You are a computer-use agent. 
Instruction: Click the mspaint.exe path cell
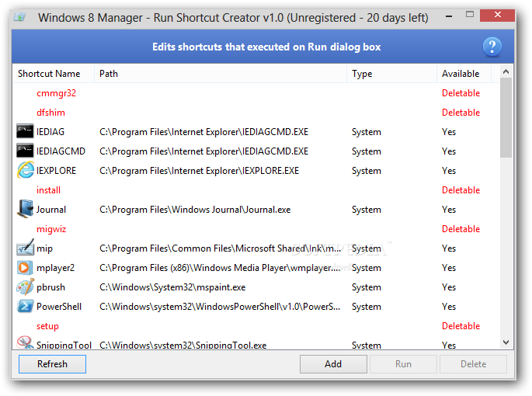[x=172, y=287]
